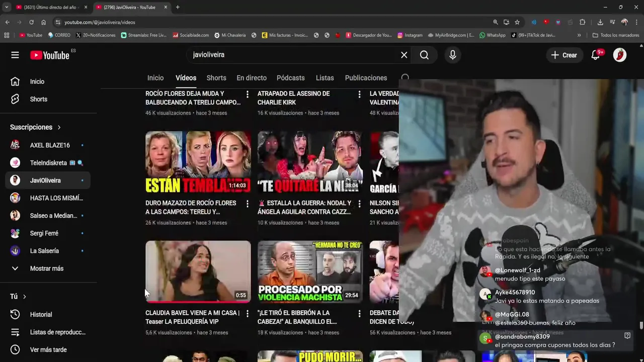Image resolution: width=644 pixels, height=362 pixels.
Task: Open a new browser tab
Action: tap(178, 7)
